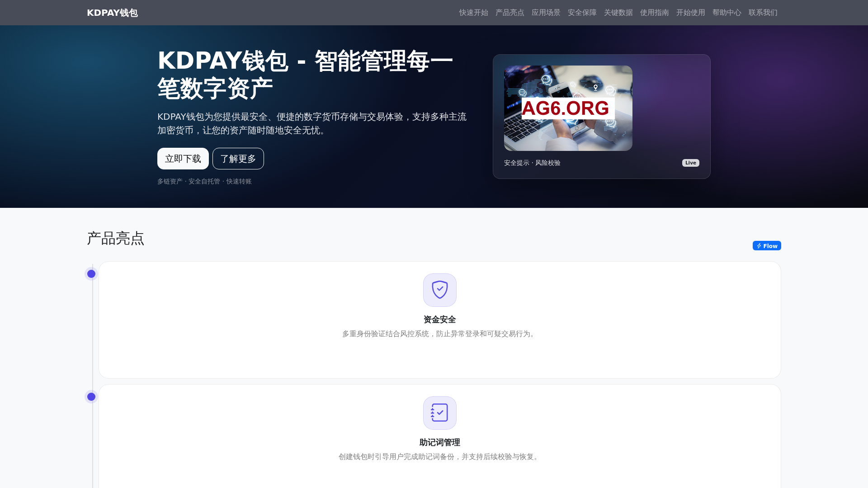Select 开始使用 in the navbar
Image resolution: width=868 pixels, height=488 pixels.
pyautogui.click(x=690, y=13)
